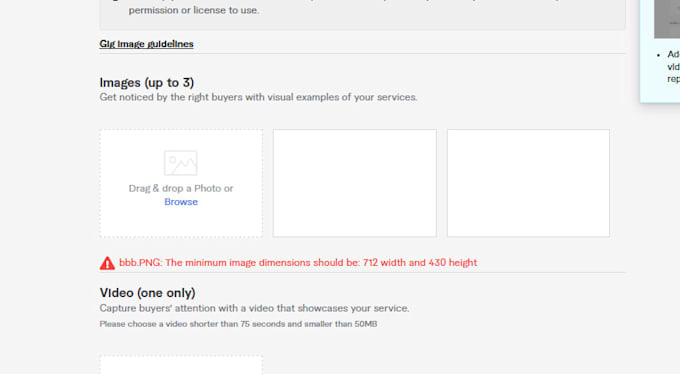Open the Gig image guidelines link
The height and width of the screenshot is (374, 680).
146,44
